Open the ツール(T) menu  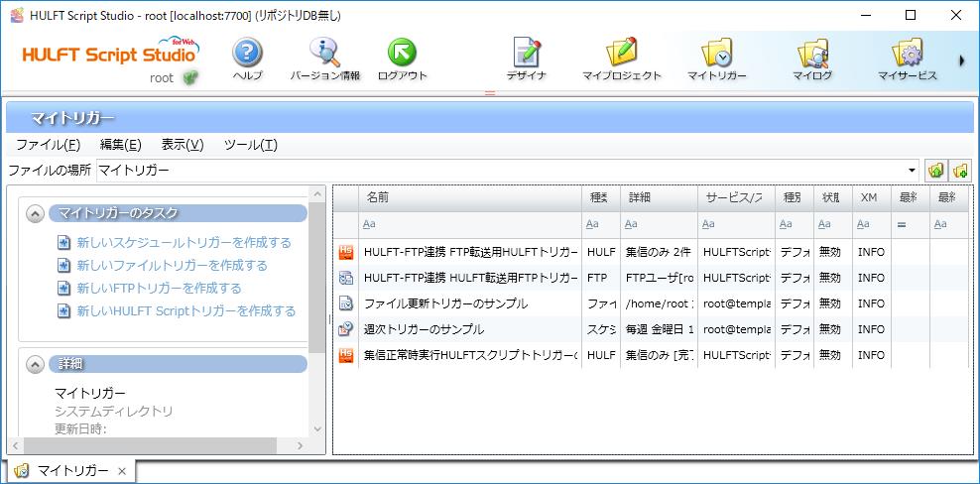pos(250,145)
